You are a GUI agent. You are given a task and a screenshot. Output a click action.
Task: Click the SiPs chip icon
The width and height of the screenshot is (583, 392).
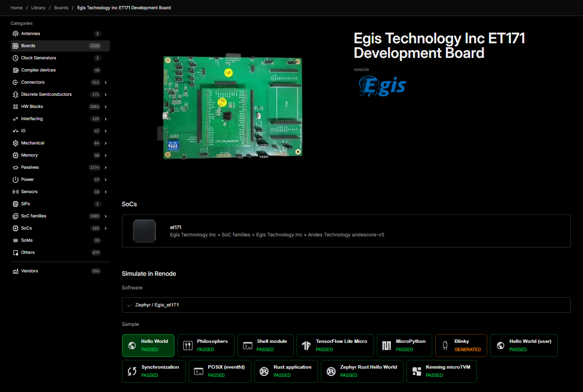pos(15,204)
